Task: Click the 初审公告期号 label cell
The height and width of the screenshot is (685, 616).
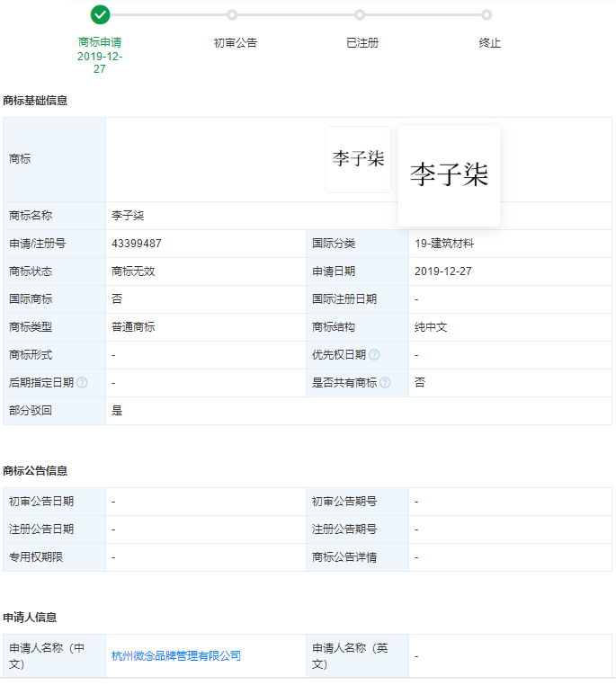Action: (x=357, y=502)
